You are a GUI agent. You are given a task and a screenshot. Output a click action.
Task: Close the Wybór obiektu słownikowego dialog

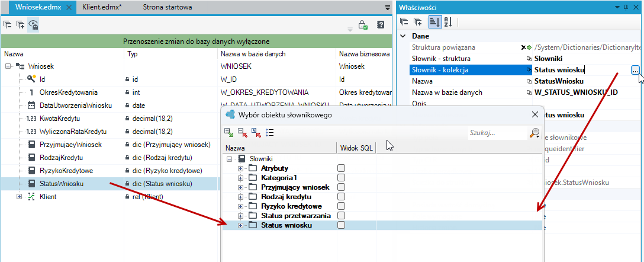click(x=534, y=115)
